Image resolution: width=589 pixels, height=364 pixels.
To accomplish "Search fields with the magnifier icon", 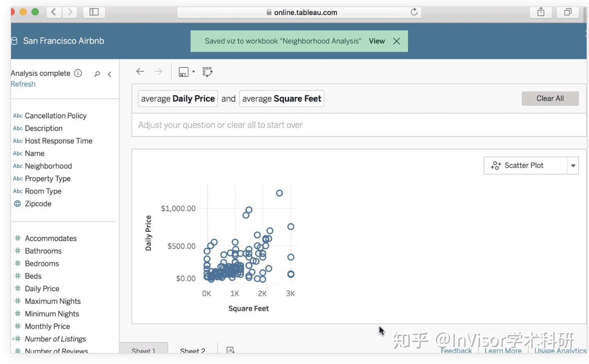I will click(97, 74).
